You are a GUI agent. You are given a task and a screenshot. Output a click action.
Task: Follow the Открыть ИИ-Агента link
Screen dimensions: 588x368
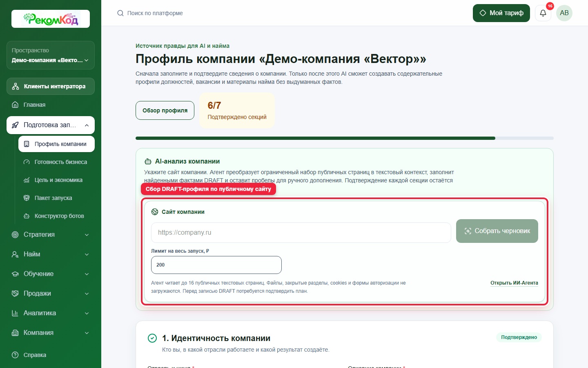[x=514, y=283]
